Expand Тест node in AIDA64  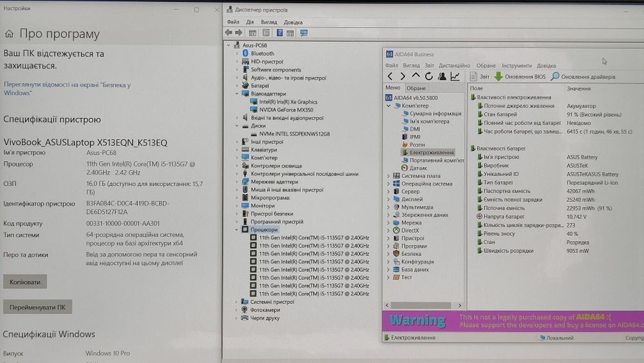tap(388, 277)
